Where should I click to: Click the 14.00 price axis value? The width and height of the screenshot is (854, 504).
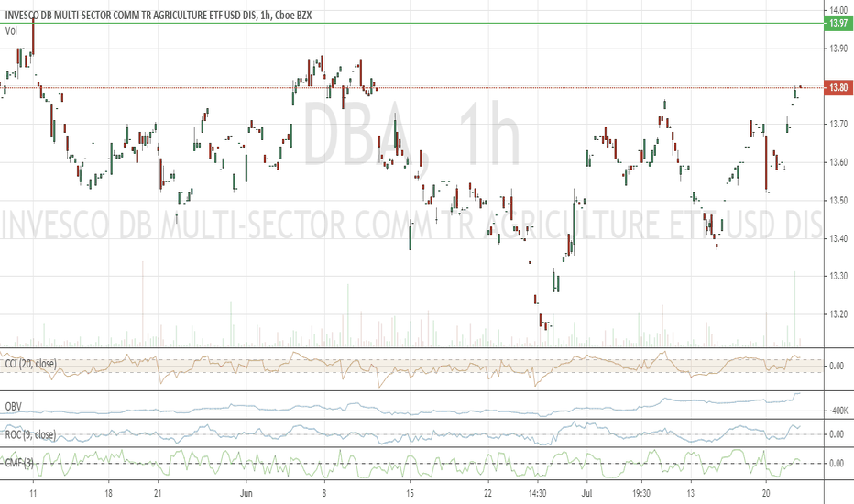coord(838,10)
